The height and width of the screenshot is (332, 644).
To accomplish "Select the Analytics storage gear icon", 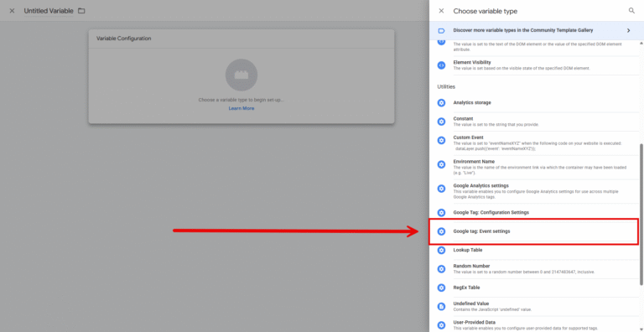I will click(441, 103).
